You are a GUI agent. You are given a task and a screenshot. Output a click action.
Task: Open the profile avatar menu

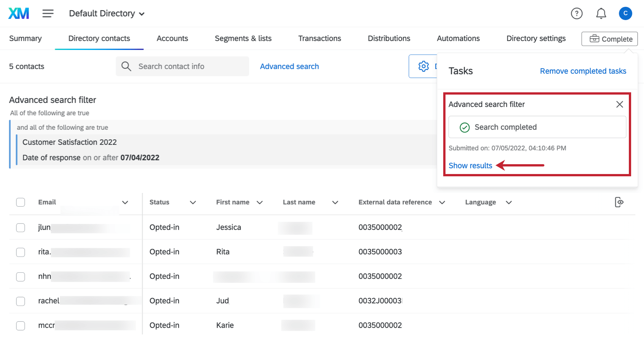point(625,13)
